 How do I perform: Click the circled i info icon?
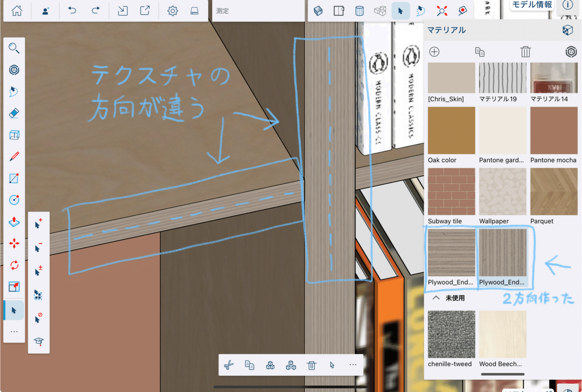click(568, 5)
